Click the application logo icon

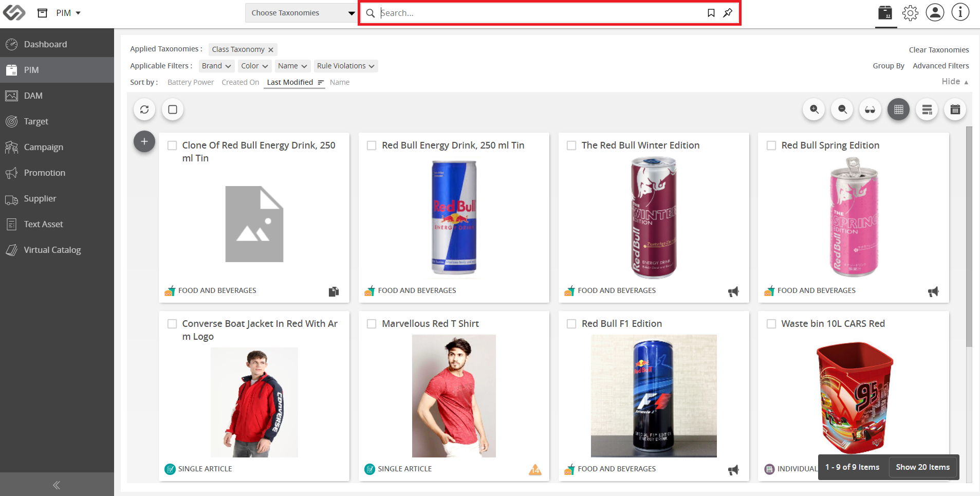(14, 12)
